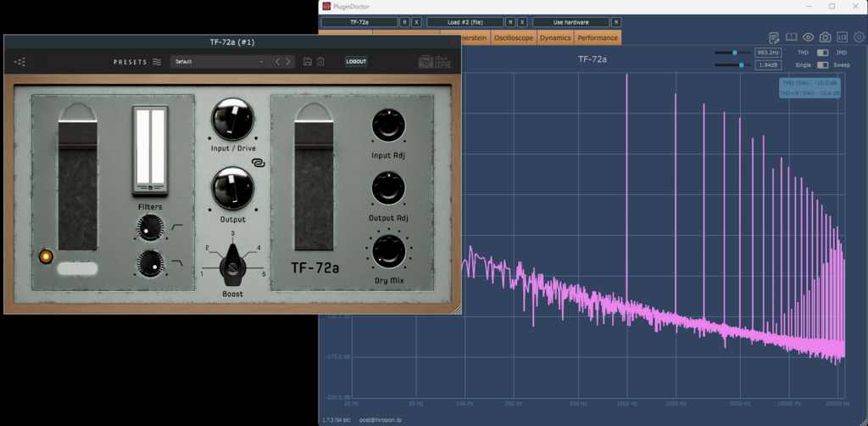
Task: Switch the Single / Sweep toggle
Action: click(822, 64)
